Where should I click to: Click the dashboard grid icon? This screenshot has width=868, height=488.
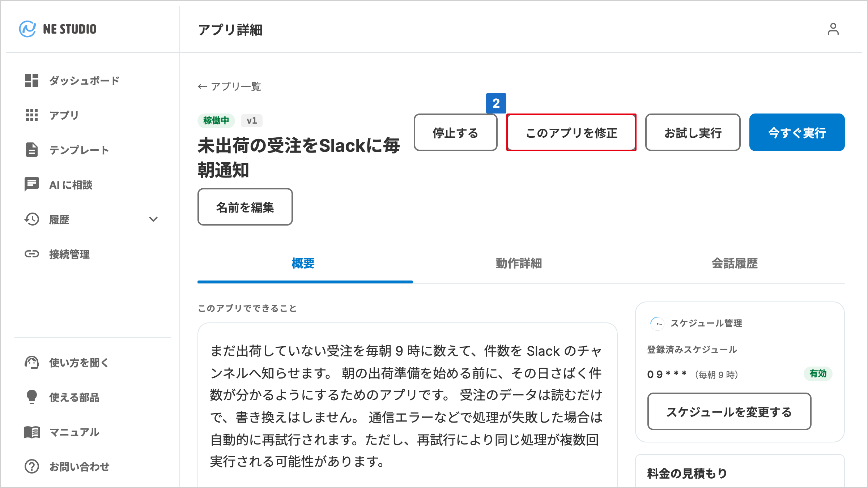point(32,80)
